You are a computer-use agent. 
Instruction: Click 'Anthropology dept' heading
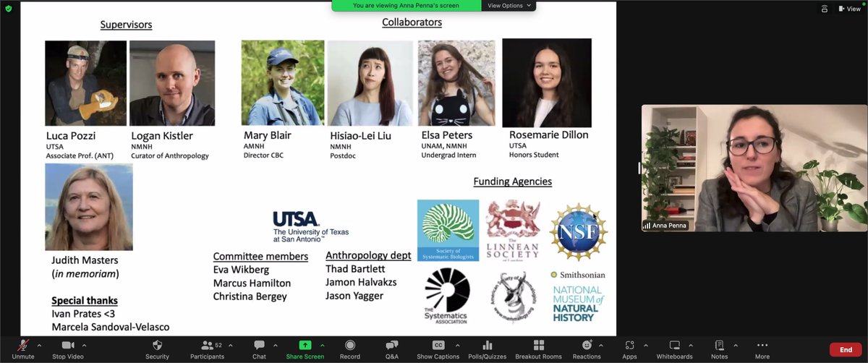[x=368, y=255]
